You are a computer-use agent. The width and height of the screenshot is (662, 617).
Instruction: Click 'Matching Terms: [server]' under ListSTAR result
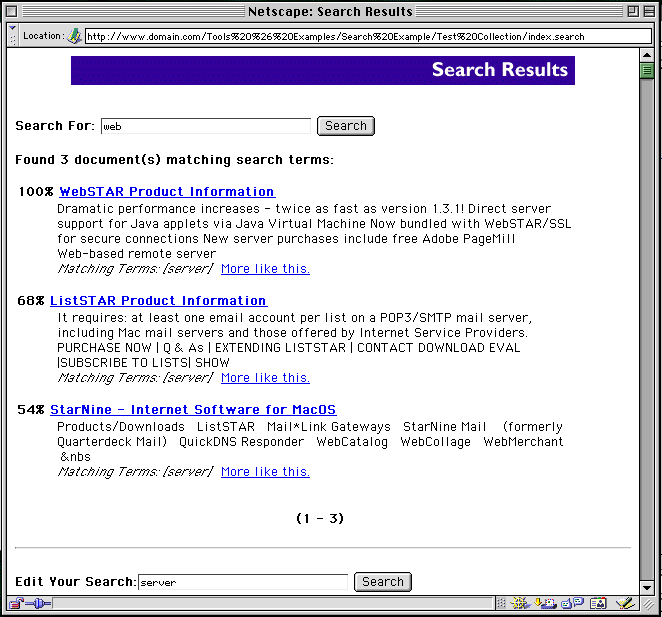[135, 378]
